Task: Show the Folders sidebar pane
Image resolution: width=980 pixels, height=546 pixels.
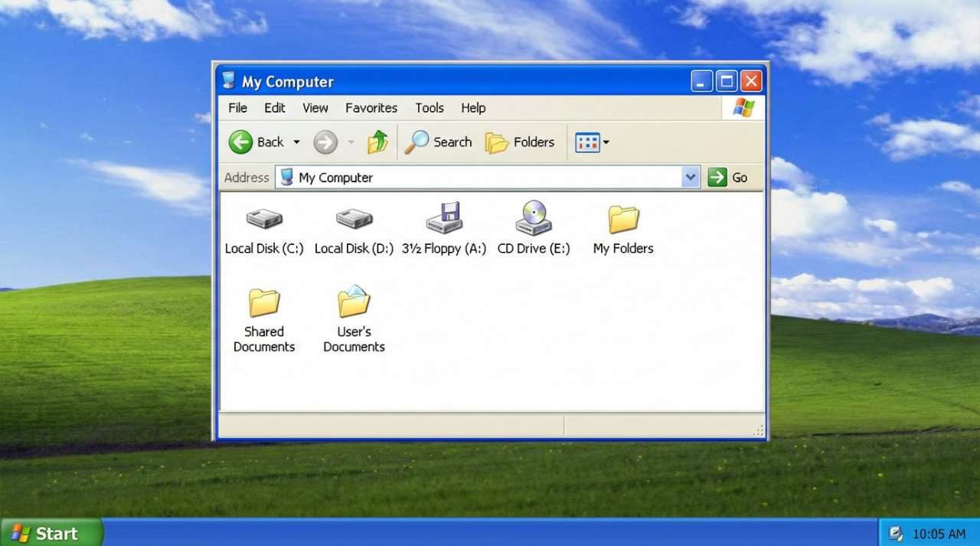Action: [x=520, y=142]
